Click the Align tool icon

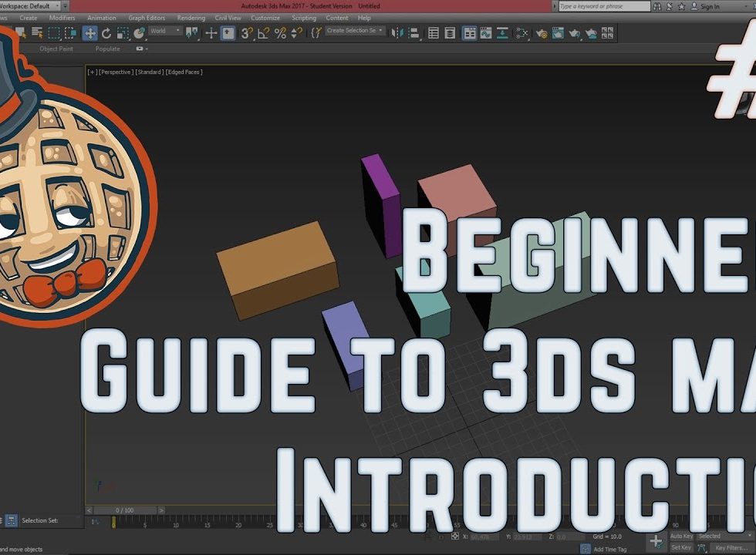(413, 33)
